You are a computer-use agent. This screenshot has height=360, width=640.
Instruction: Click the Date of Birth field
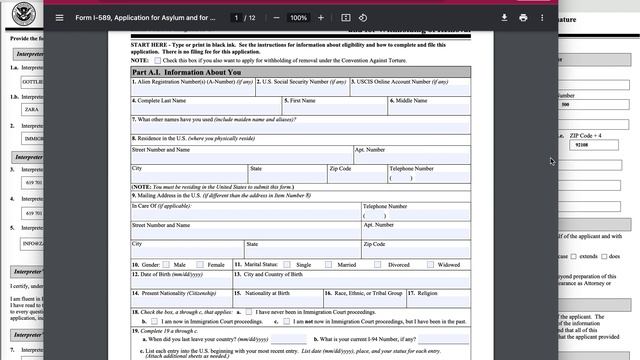click(x=182, y=282)
